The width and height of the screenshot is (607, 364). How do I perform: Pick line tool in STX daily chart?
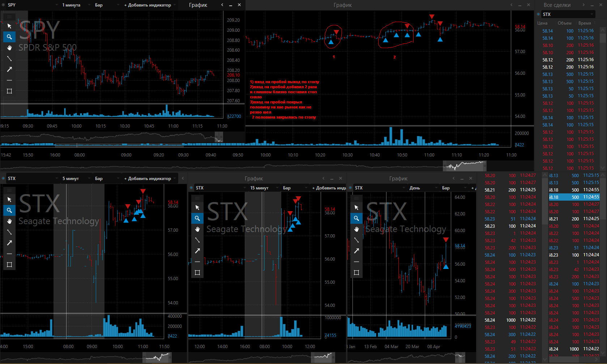(356, 240)
